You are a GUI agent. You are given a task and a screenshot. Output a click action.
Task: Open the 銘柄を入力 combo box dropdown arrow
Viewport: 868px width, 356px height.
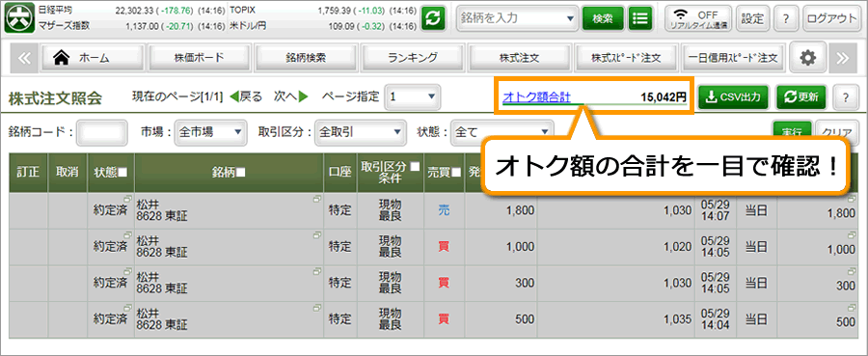tap(571, 18)
